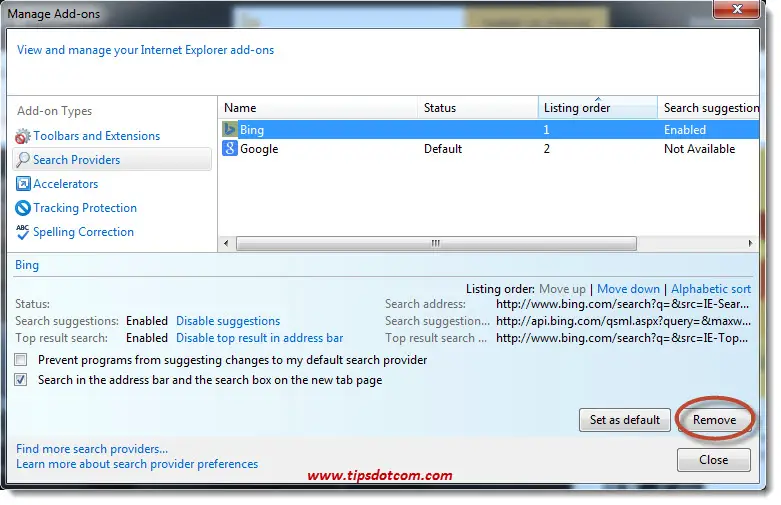Click Alphabetic sort link
Screen dimensions: 781x505
[x=711, y=289]
